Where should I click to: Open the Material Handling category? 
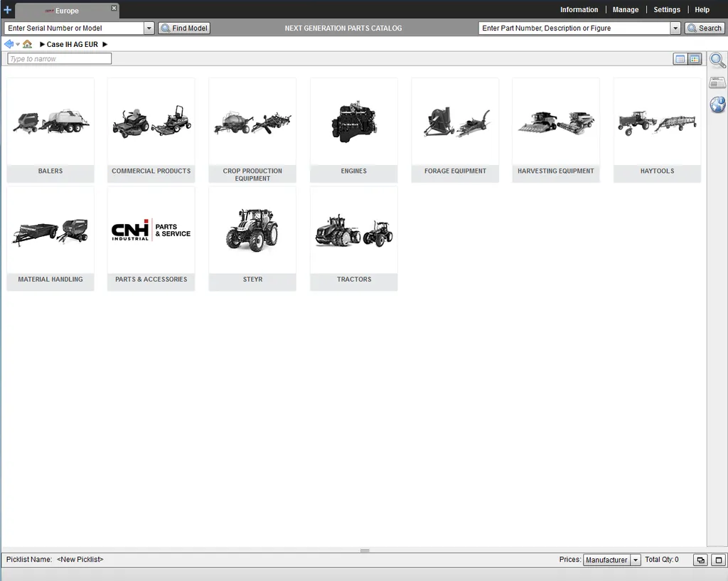50,239
